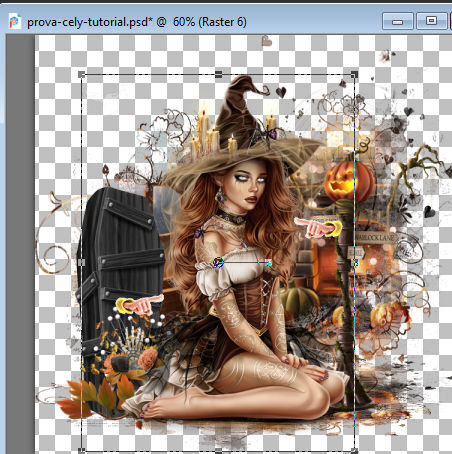Click the top-center handle of the bounding box
This screenshot has width=452, height=454.
pos(219,74)
